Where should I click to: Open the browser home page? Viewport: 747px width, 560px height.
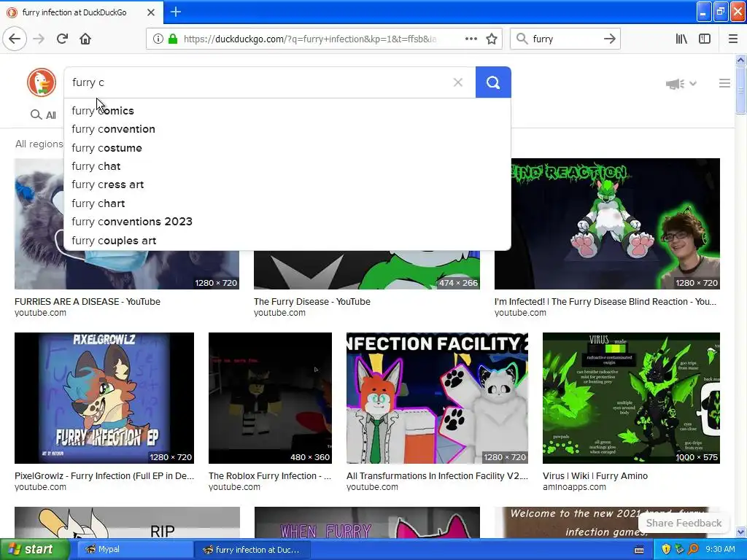85,39
